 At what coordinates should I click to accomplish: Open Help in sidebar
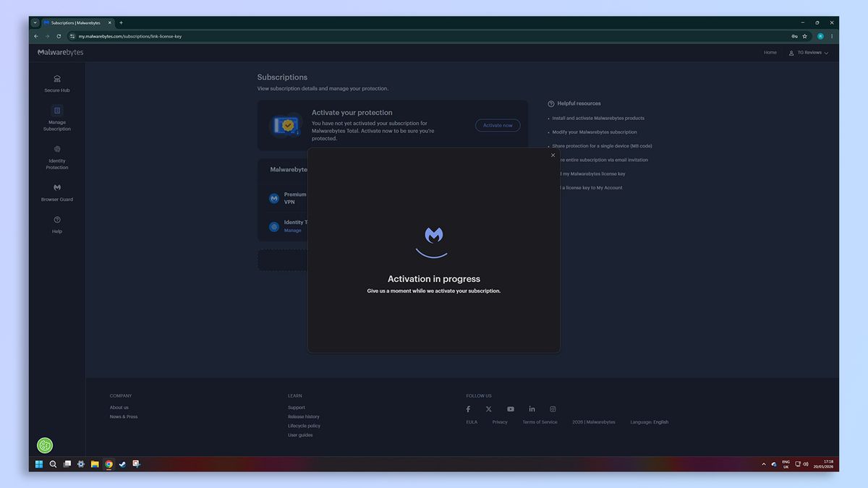click(57, 224)
